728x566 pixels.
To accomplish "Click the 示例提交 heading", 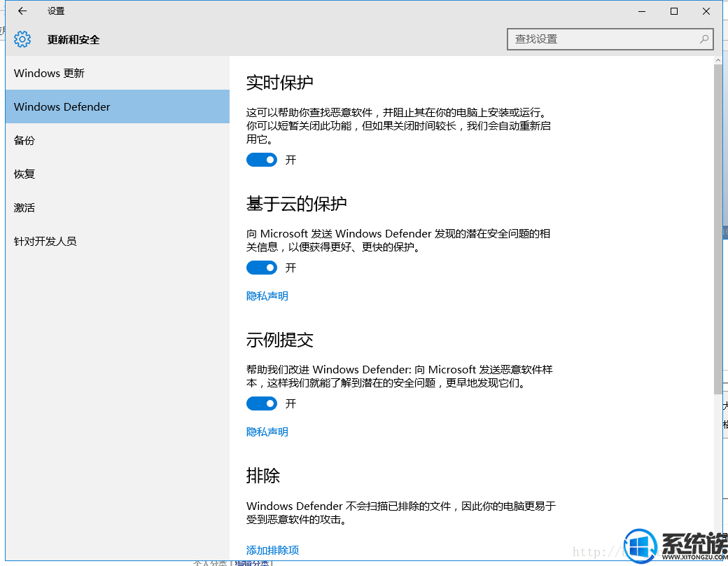I will 279,340.
